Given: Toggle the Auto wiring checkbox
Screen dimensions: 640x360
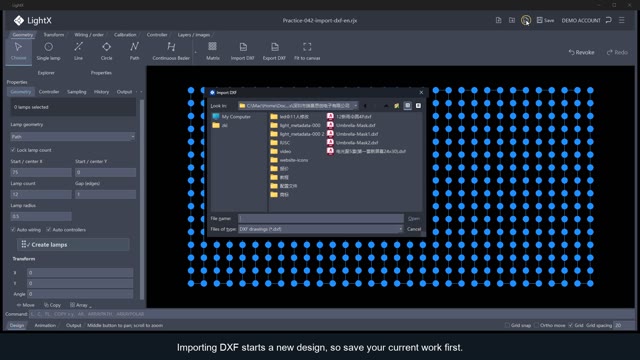Looking at the screenshot, I should pos(13,230).
